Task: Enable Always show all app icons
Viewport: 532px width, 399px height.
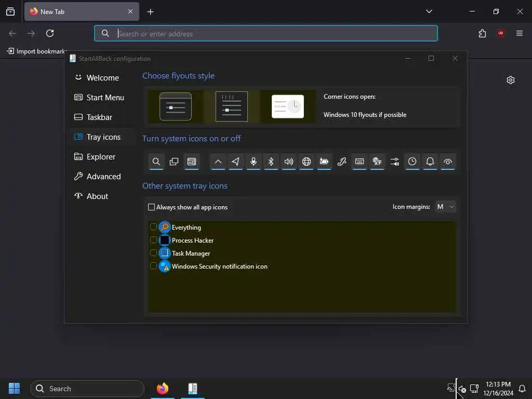Action: coord(151,207)
